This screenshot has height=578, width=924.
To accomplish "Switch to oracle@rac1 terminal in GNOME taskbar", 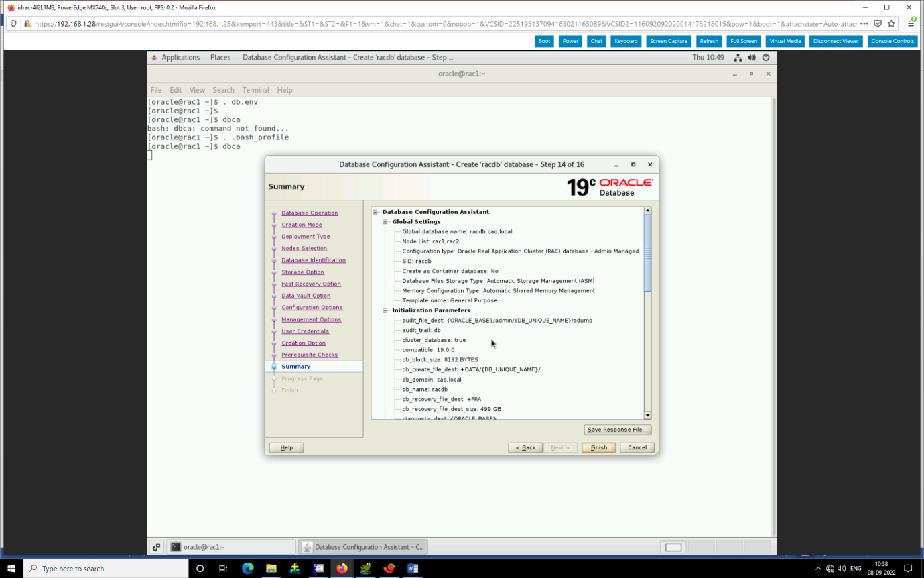I will tap(230, 547).
